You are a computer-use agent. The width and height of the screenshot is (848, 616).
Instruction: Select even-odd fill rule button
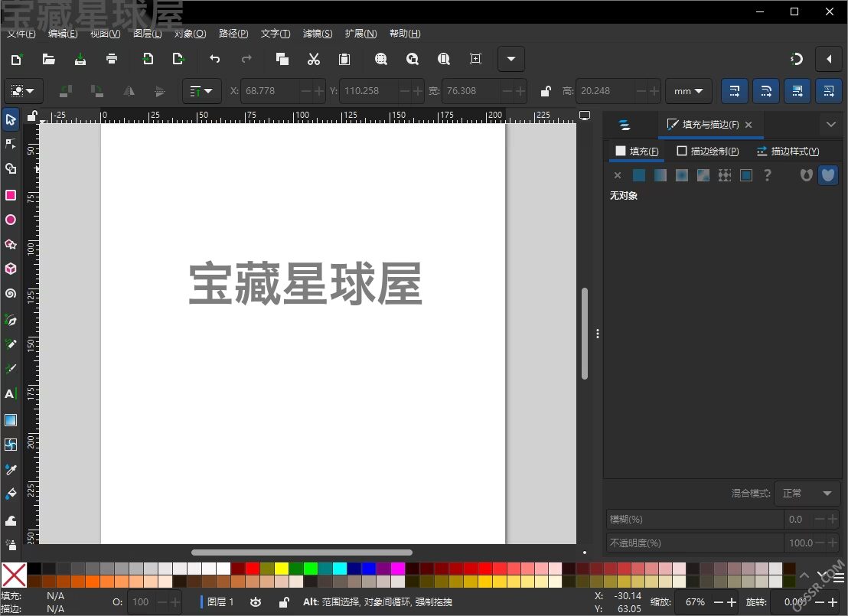pyautogui.click(x=807, y=175)
